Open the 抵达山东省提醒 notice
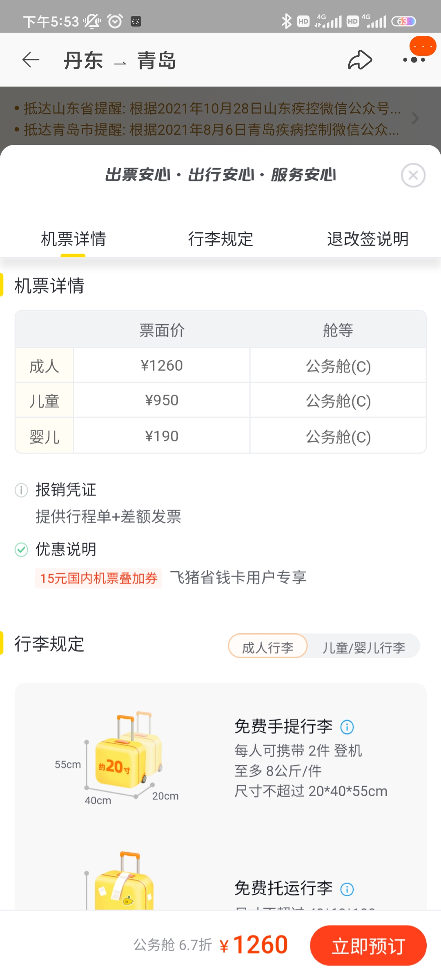The height and width of the screenshot is (980, 441). 207,108
